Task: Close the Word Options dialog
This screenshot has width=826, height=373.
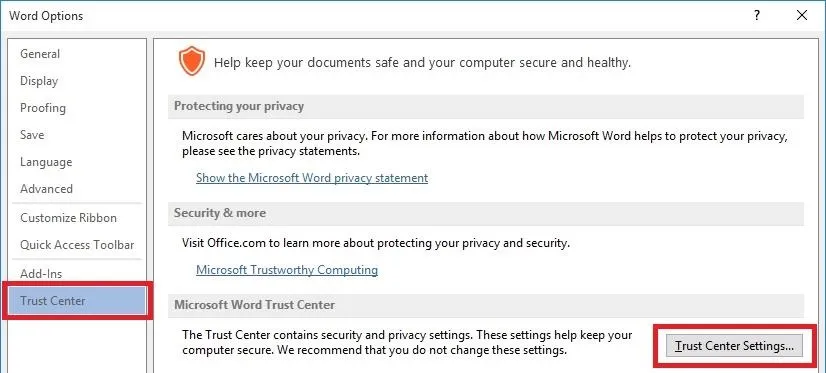Action: pos(802,15)
